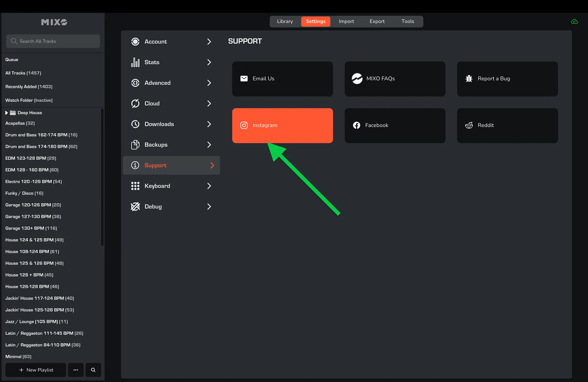Click the cloud sync status icon
The height and width of the screenshot is (382, 588).
[x=574, y=21]
